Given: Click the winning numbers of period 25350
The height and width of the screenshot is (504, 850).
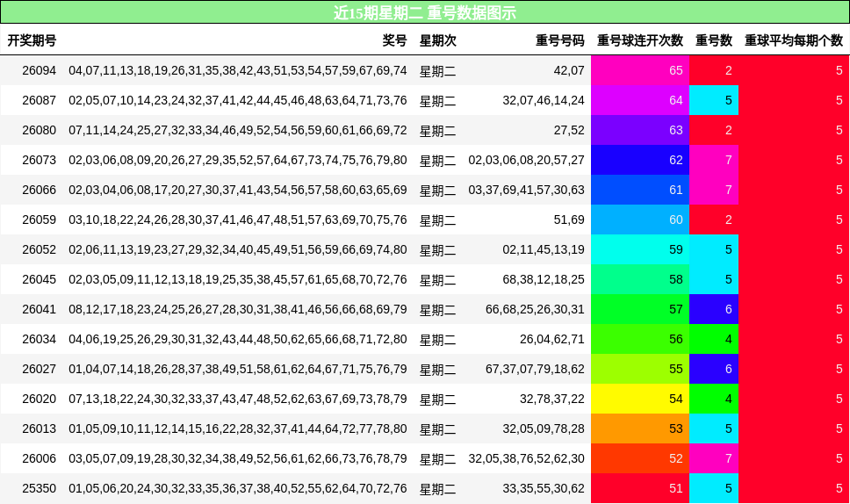Looking at the screenshot, I should 237,487.
